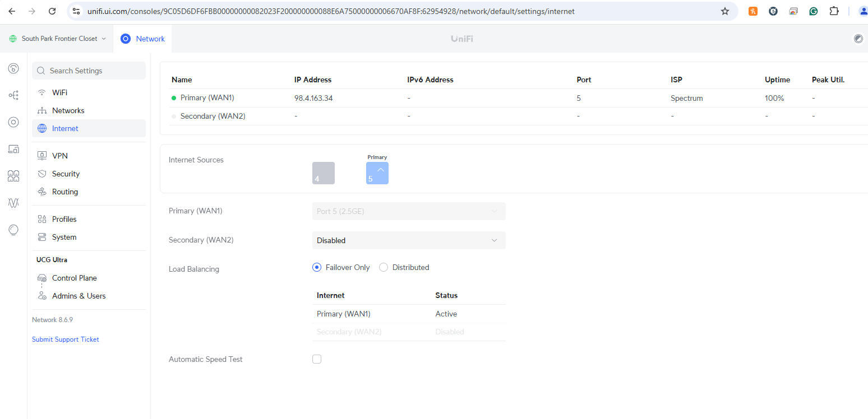Viewport: 868px width, 419px height.
Task: Open browser extensions puzzle icon
Action: (x=834, y=11)
